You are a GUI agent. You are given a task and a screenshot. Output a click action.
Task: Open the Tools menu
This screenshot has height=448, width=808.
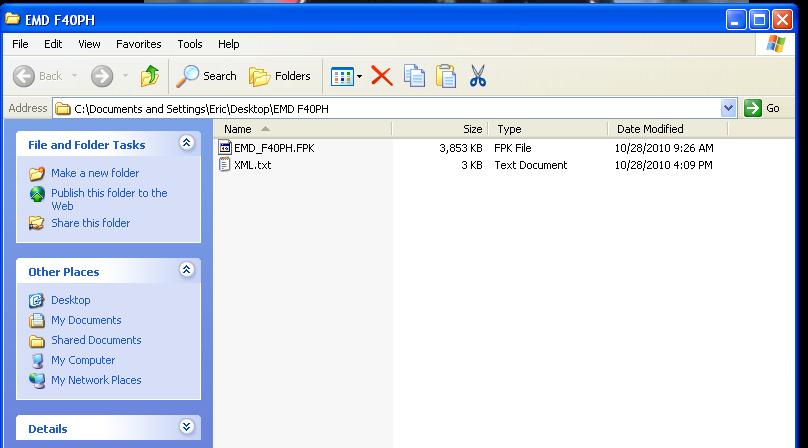coord(190,44)
